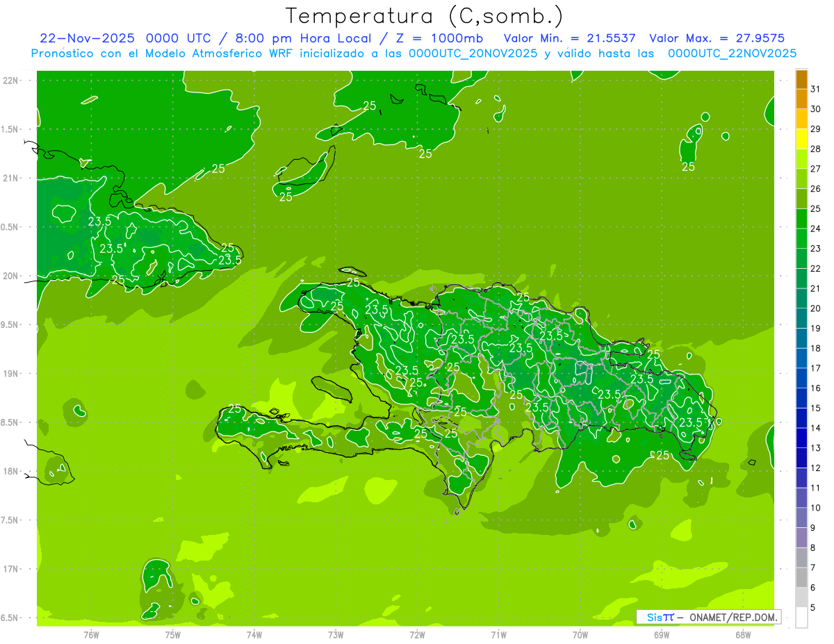Click legend value '28' on the color bar
The height and width of the screenshot is (644, 834).
tap(815, 149)
